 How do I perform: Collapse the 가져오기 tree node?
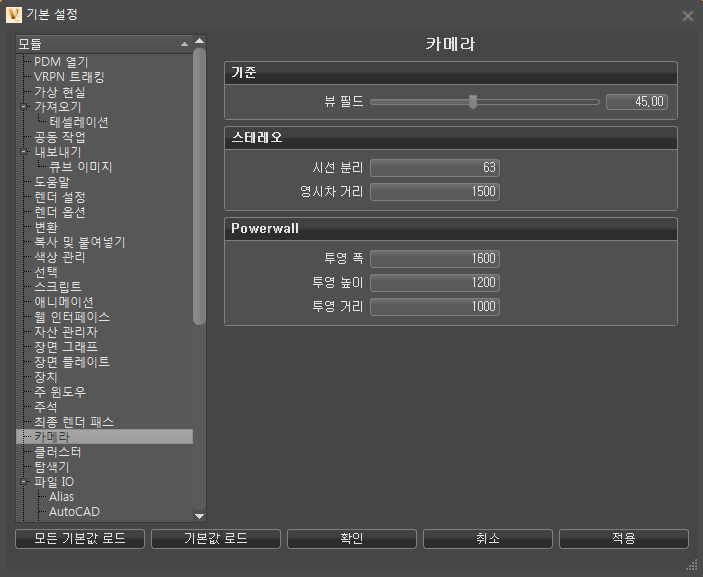[x=23, y=107]
